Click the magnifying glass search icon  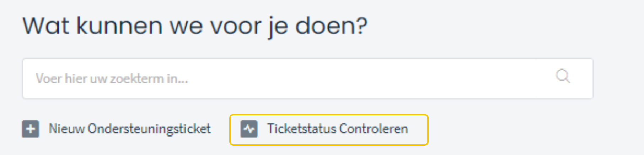(x=563, y=76)
